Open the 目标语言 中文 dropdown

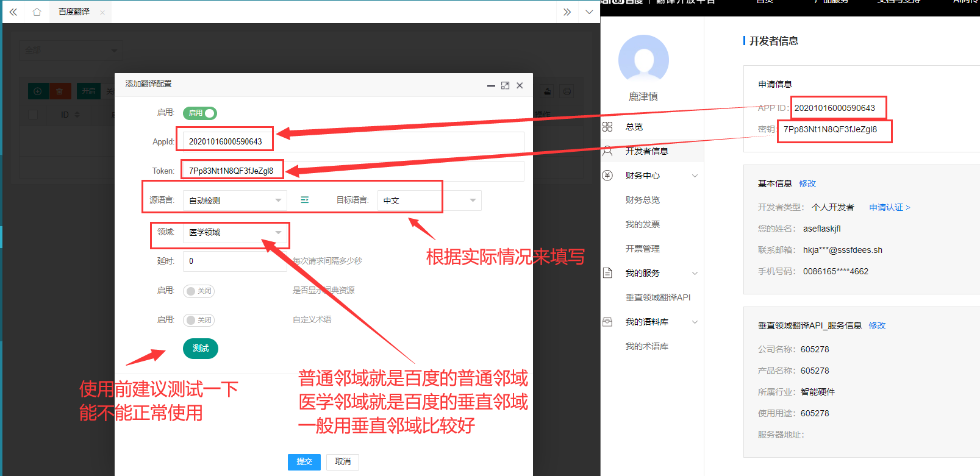pos(429,200)
